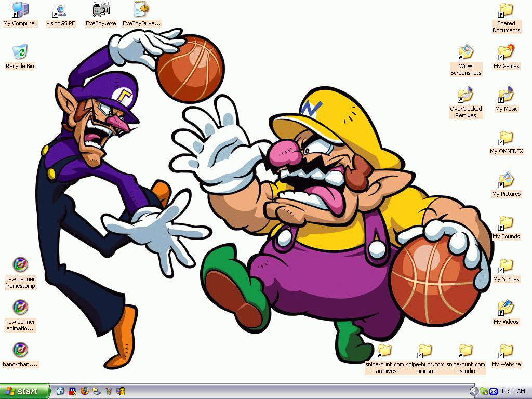Select the EyeToyDrive file icon
532x399 pixels.
coord(141,10)
